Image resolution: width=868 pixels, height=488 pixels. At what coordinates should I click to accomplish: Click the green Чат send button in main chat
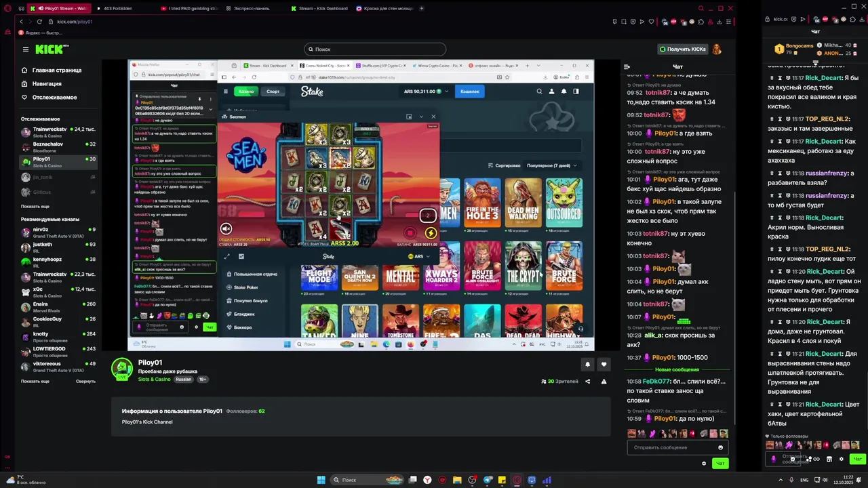click(720, 464)
